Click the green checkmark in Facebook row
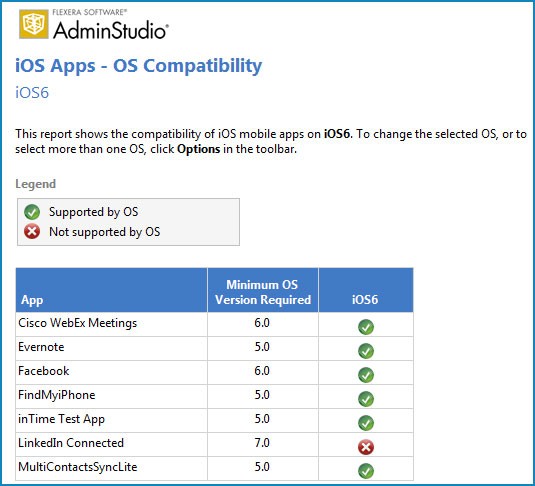 click(366, 375)
